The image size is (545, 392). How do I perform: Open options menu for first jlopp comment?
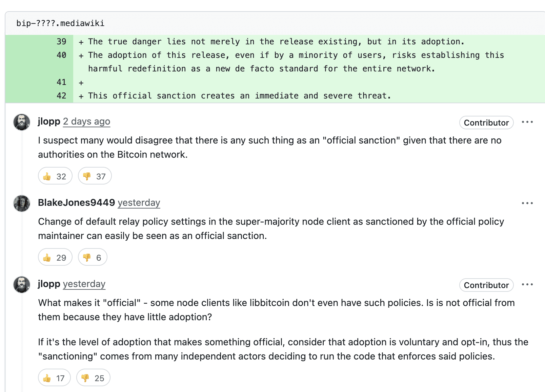[x=527, y=122]
